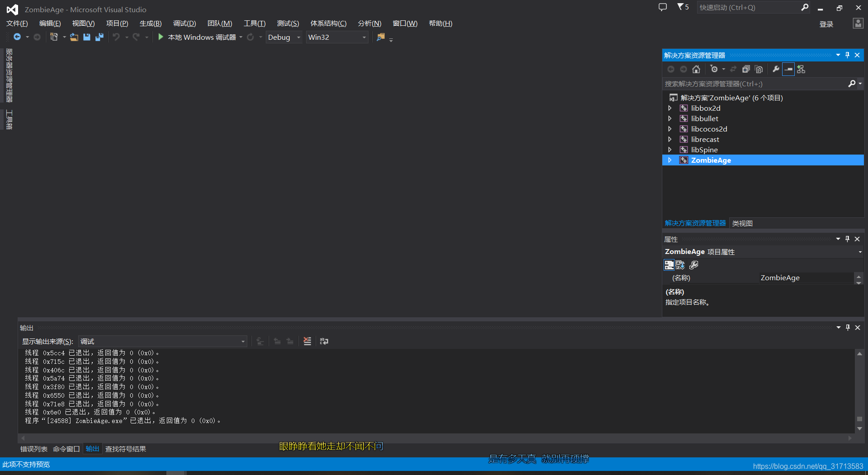Toggle Categorized view in Properties panel
The height and width of the screenshot is (475, 868).
pos(669,265)
